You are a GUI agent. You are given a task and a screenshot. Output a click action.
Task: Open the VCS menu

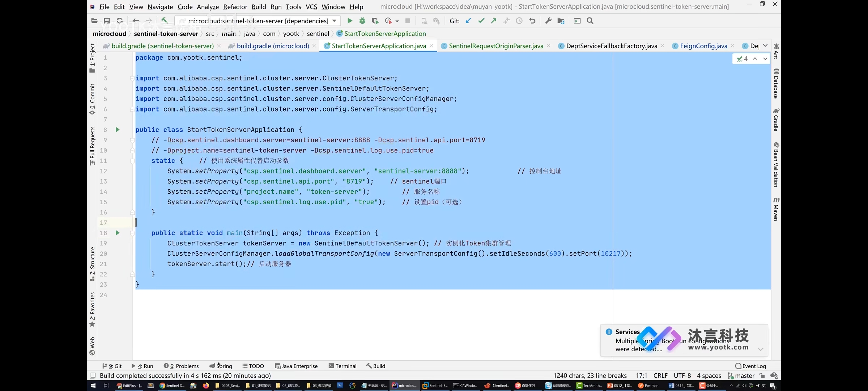click(x=311, y=7)
